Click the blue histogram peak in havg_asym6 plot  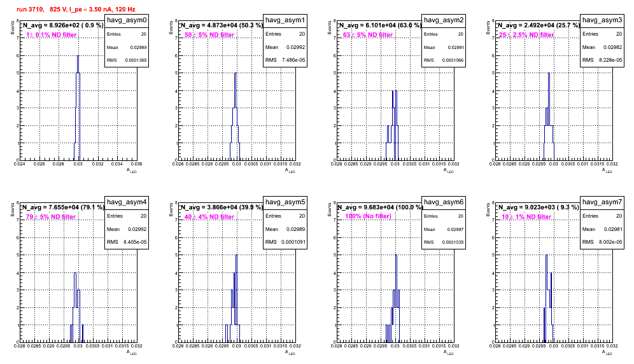(396, 256)
